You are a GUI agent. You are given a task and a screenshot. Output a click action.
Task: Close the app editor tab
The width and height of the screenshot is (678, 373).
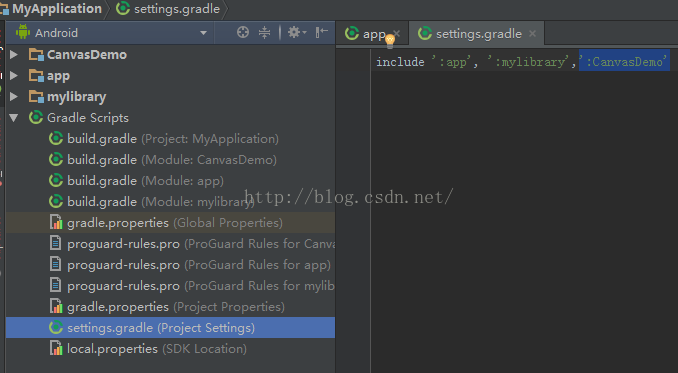(x=397, y=33)
